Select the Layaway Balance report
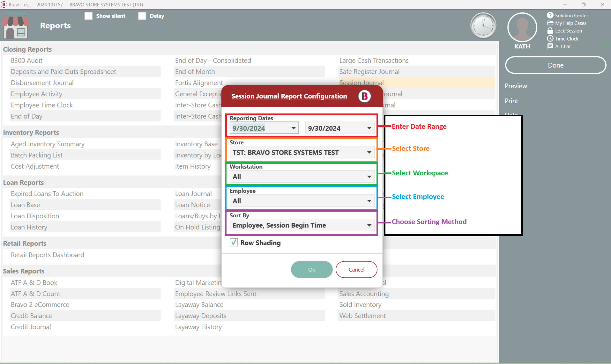The width and height of the screenshot is (611, 364). coord(199,304)
